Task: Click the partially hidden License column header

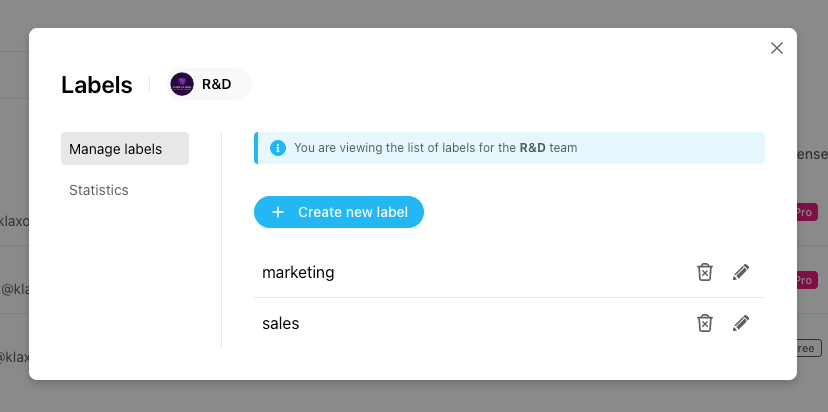Action: point(812,154)
